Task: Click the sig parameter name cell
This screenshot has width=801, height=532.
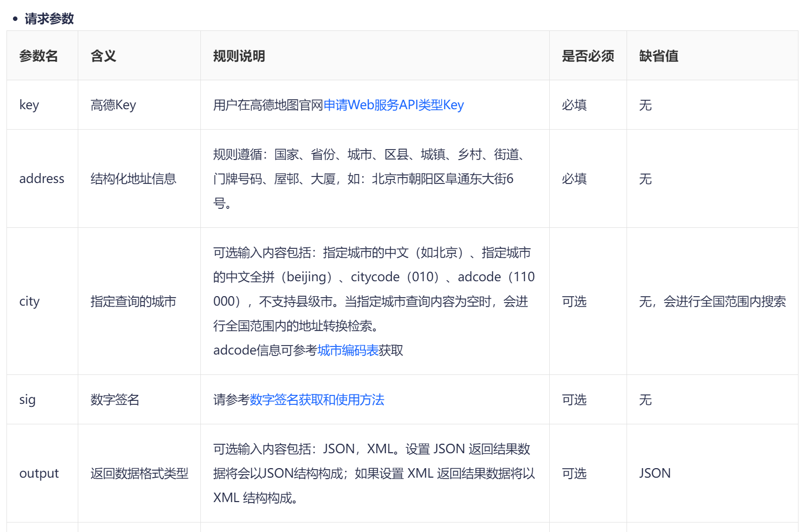Action: (27, 400)
